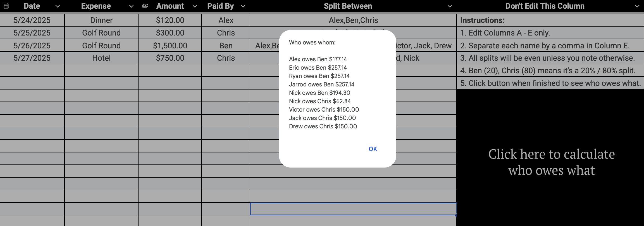
Task: Open the Date column filter dropdown
Action: pos(58,6)
